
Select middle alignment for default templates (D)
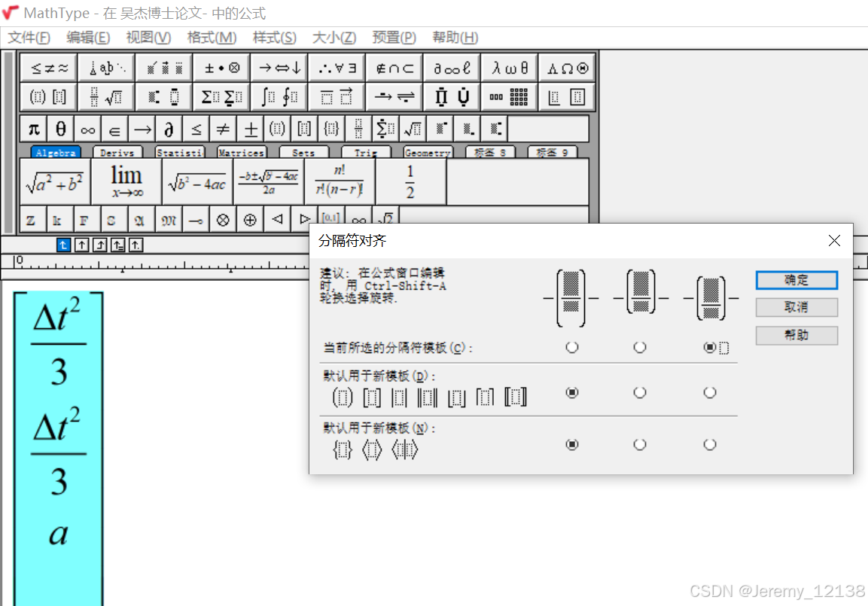(640, 392)
